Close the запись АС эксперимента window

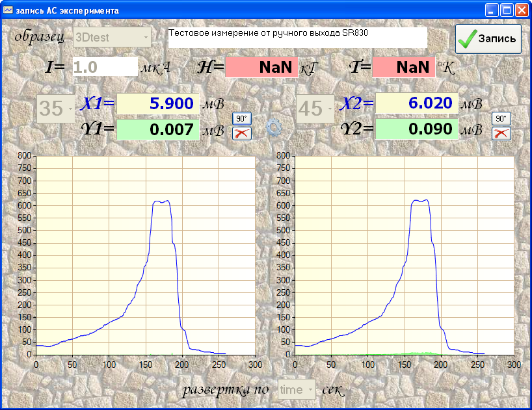522,10
